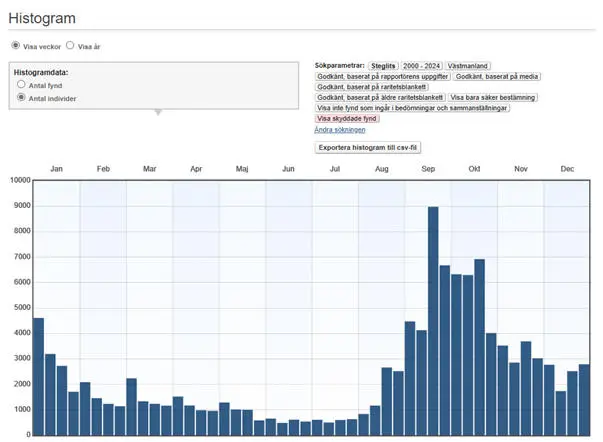Open the "Ändra sökningen" link

coord(339,130)
